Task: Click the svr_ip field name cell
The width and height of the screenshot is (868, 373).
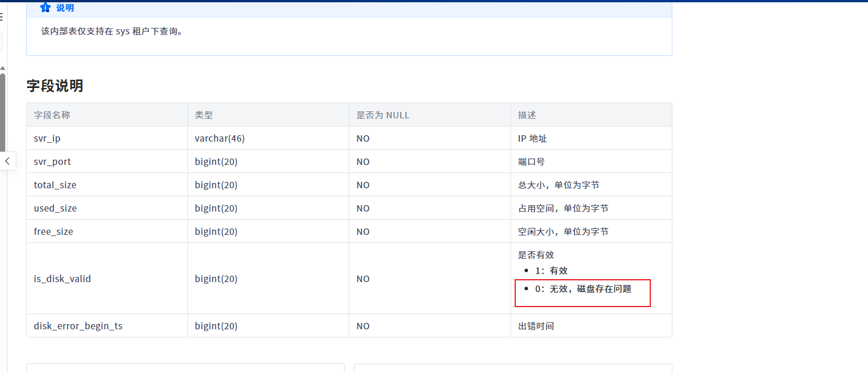Action: [47, 138]
